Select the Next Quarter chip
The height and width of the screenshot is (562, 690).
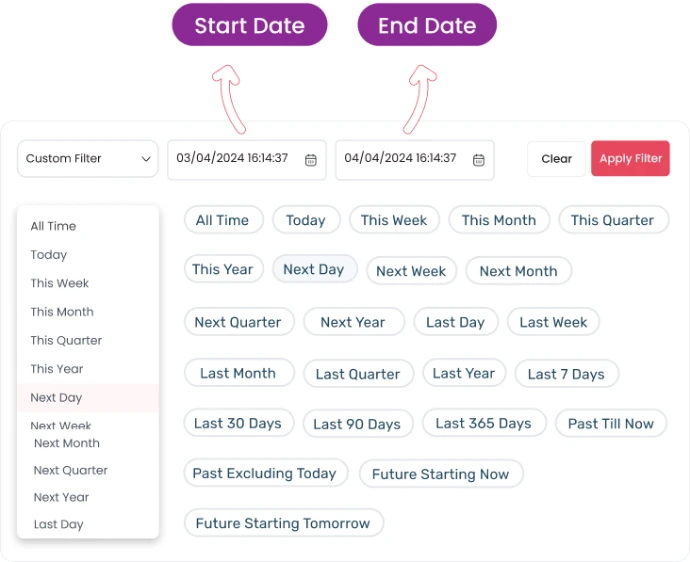[238, 322]
